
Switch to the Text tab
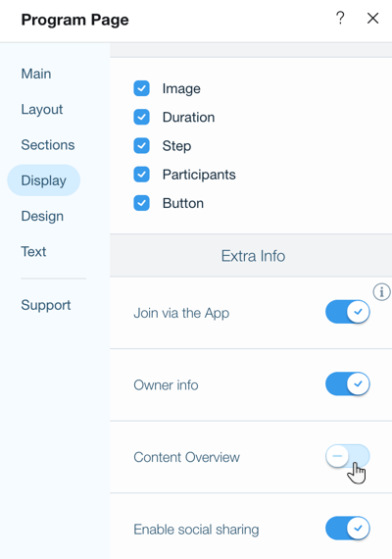tap(33, 252)
